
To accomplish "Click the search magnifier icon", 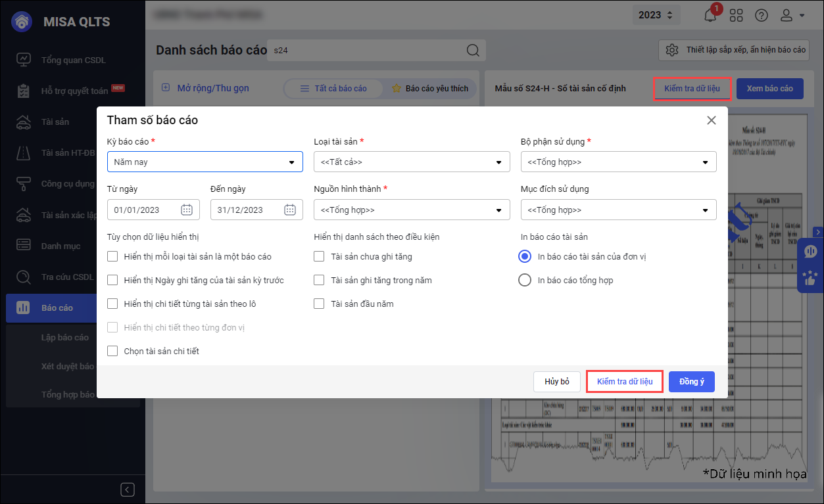I will tap(473, 51).
